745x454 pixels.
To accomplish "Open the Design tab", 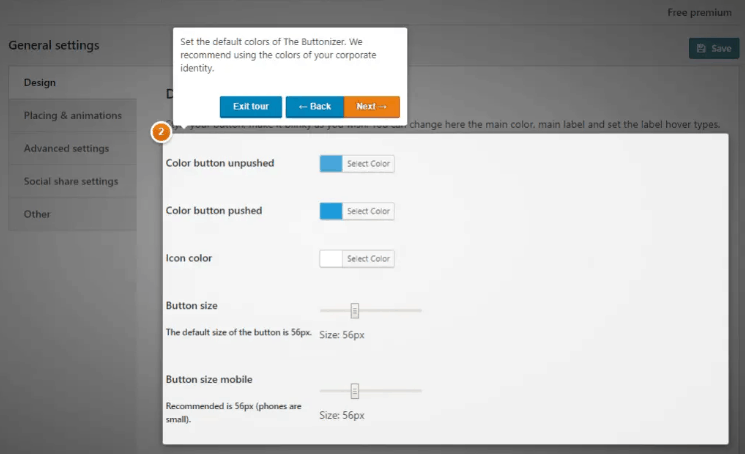I will click(72, 83).
